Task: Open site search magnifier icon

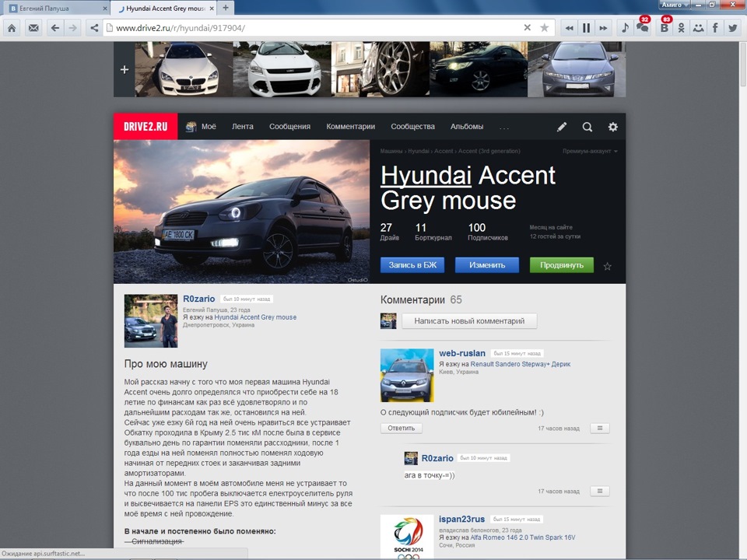Action: [x=587, y=127]
